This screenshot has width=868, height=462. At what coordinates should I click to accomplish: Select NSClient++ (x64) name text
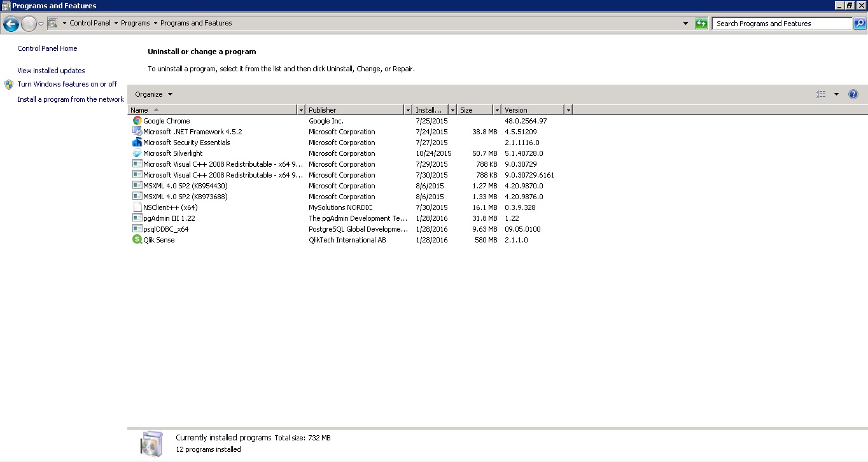pyautogui.click(x=170, y=207)
